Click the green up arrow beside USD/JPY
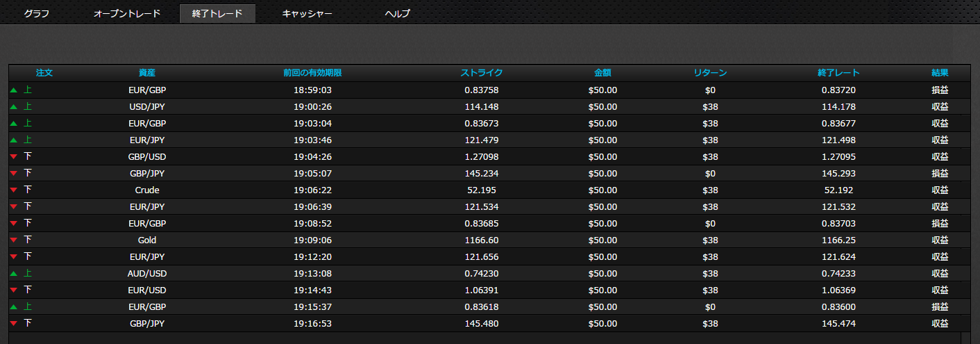Screen dimensions: 980x344 13,107
